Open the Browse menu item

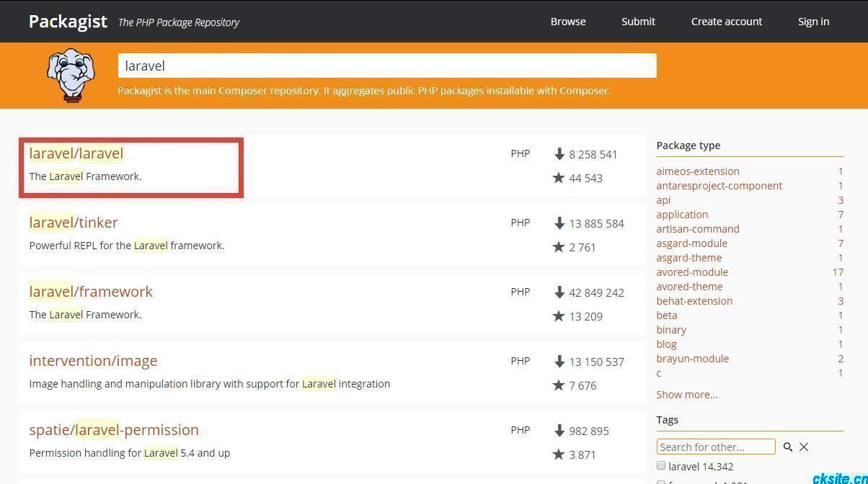pyautogui.click(x=568, y=22)
